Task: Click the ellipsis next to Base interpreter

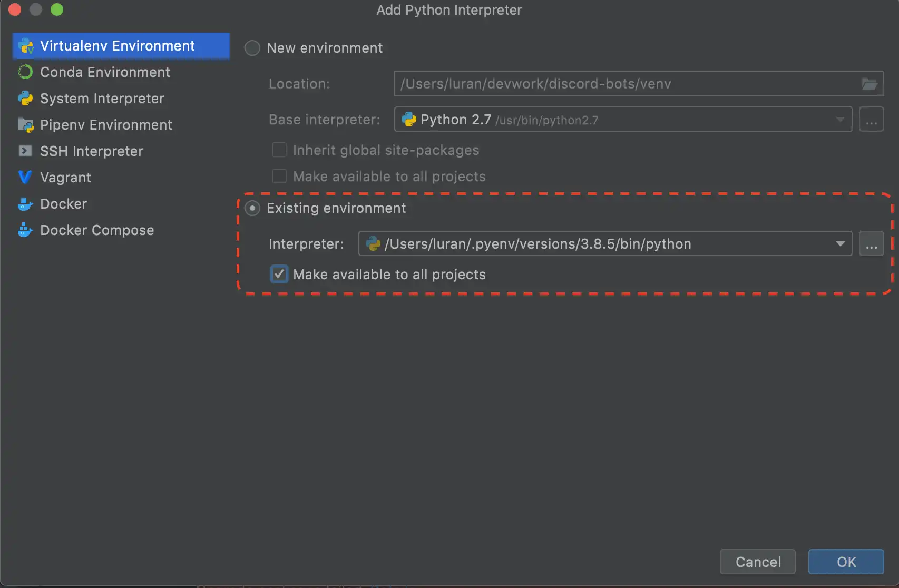Action: [x=871, y=119]
